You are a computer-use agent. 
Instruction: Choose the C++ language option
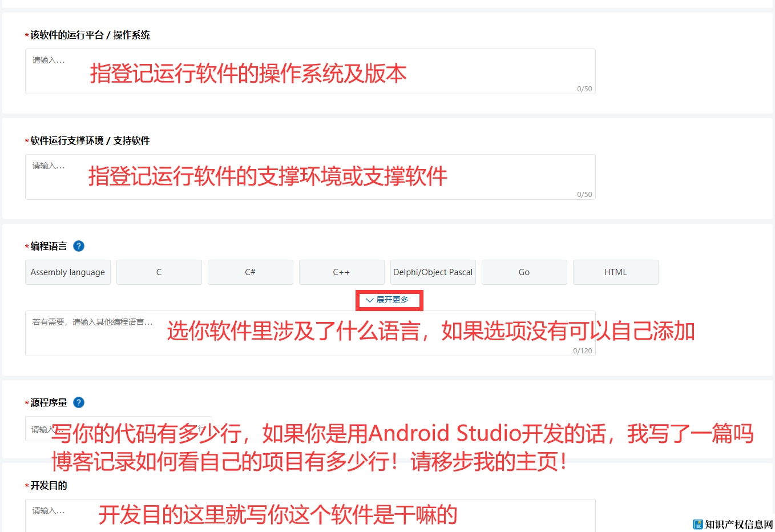click(x=342, y=272)
